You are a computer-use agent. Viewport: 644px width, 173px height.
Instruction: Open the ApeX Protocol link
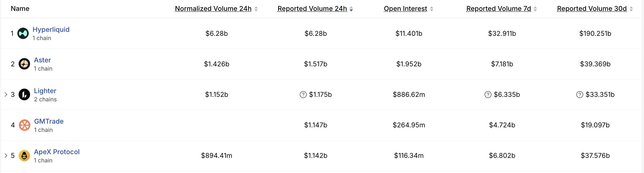click(x=57, y=152)
